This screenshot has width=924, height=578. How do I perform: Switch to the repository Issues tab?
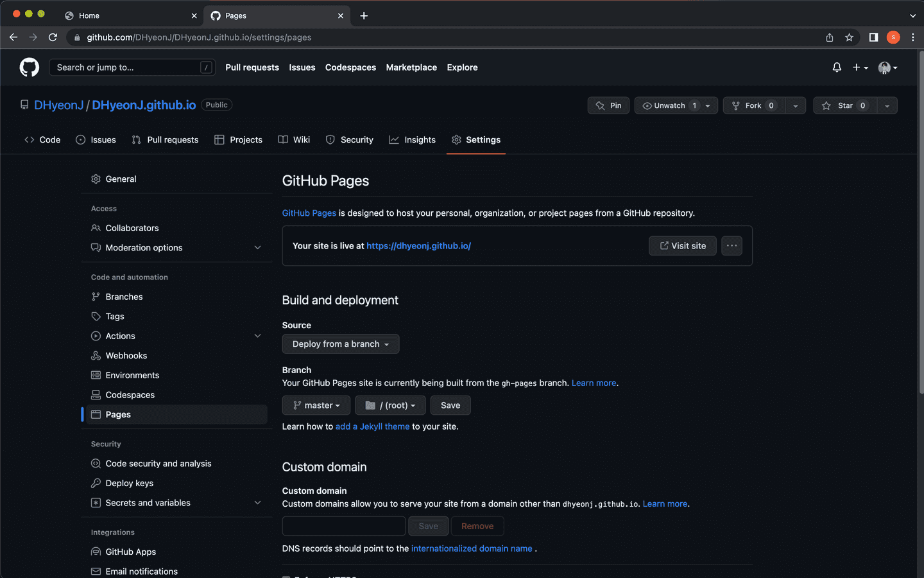pyautogui.click(x=96, y=139)
